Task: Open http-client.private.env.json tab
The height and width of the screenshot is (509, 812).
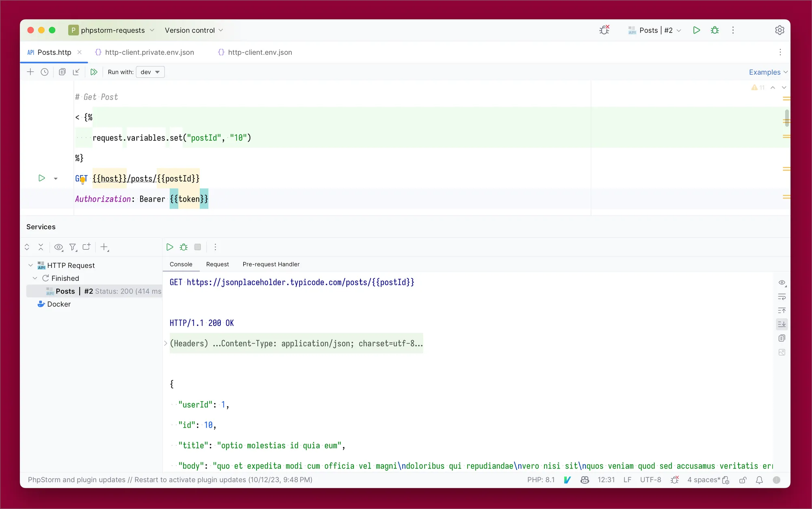Action: tap(145, 52)
